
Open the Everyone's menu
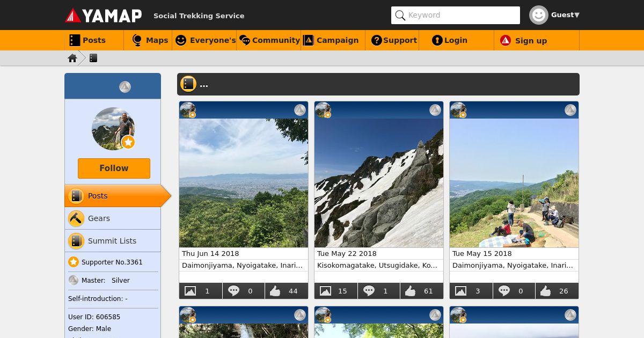coord(204,40)
